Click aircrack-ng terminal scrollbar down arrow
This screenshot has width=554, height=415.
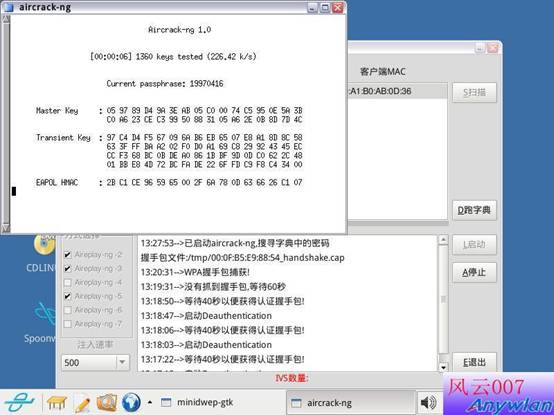tap(6, 228)
